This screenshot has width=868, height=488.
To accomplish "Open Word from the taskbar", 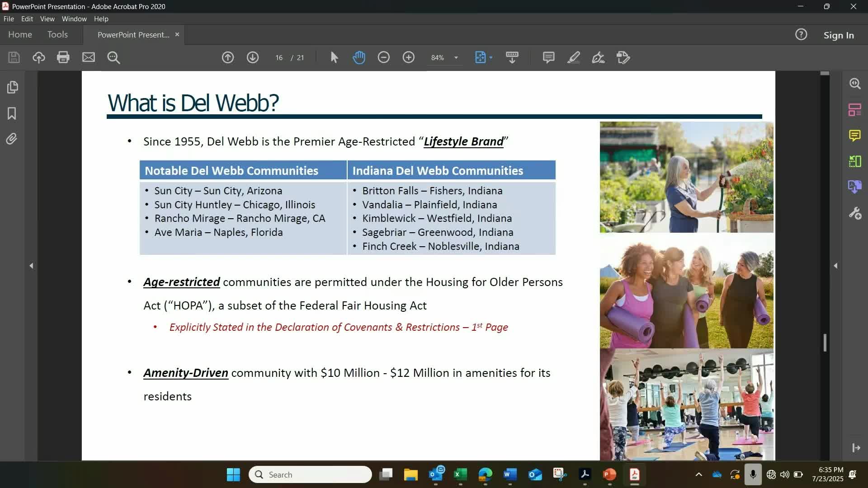I will pyautogui.click(x=510, y=474).
